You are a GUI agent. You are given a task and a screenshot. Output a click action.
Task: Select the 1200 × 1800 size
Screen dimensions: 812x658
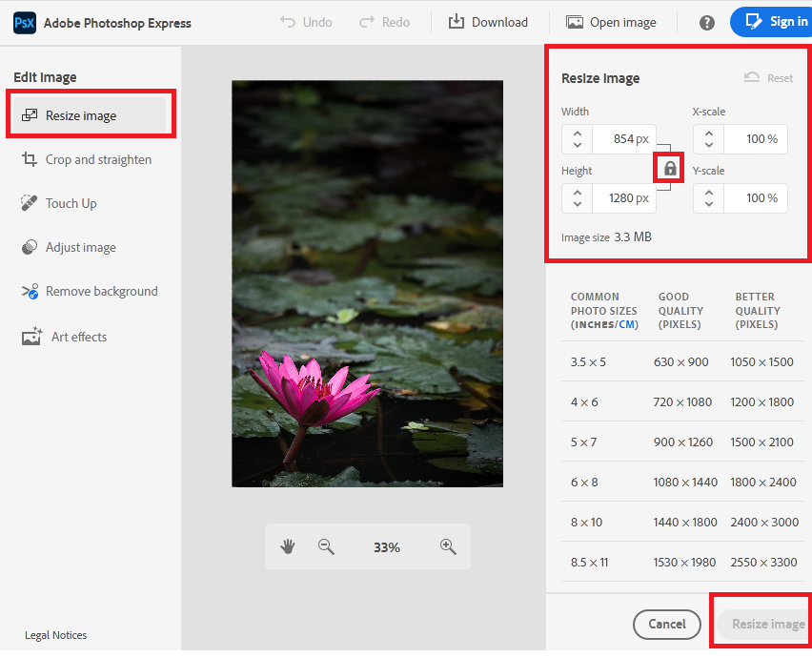(762, 401)
